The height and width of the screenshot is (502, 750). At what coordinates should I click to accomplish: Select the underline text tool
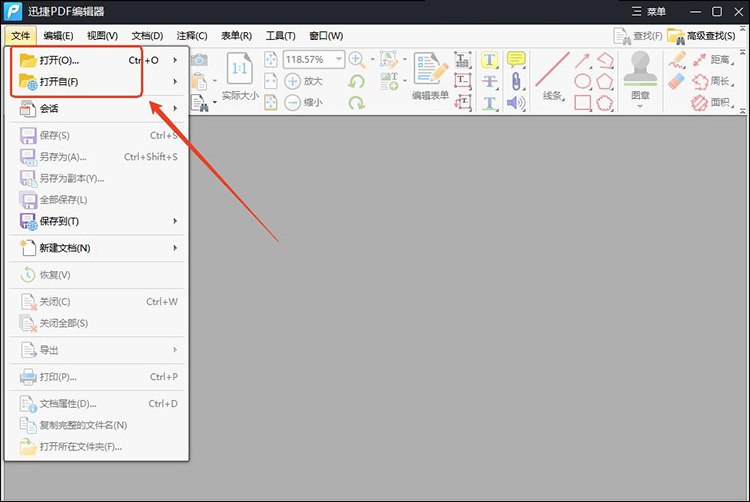[489, 102]
